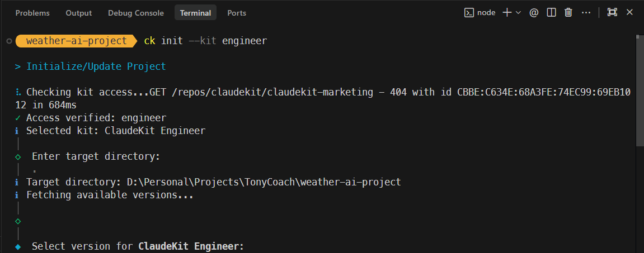
Task: Select the Terminal tab
Action: pyautogui.click(x=195, y=13)
